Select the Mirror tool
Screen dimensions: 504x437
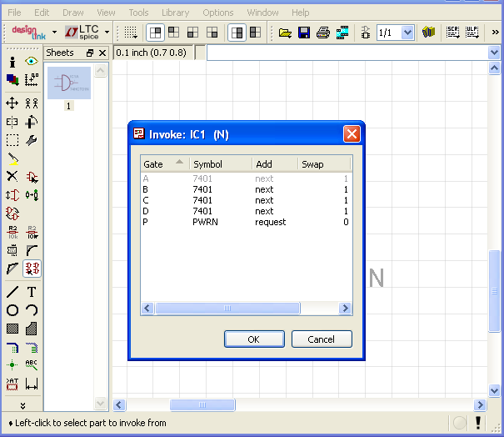[12, 122]
